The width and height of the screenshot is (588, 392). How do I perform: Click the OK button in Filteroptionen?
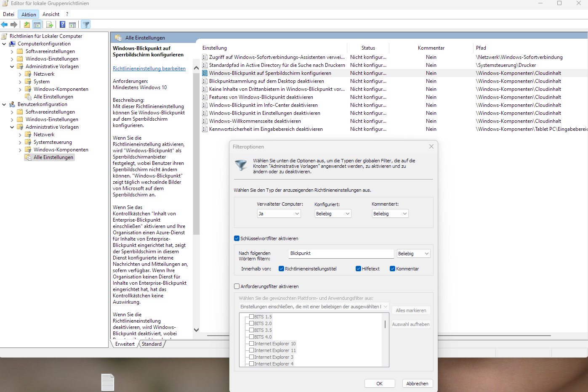[x=379, y=383]
